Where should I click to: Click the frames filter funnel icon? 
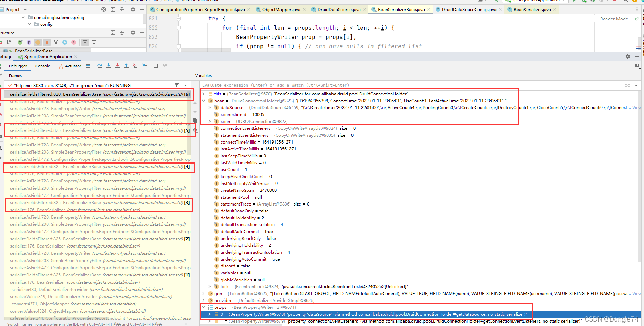177,85
